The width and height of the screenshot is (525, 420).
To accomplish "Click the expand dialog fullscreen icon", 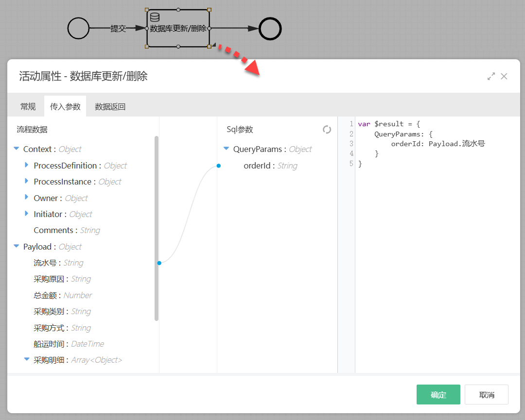I will [491, 76].
